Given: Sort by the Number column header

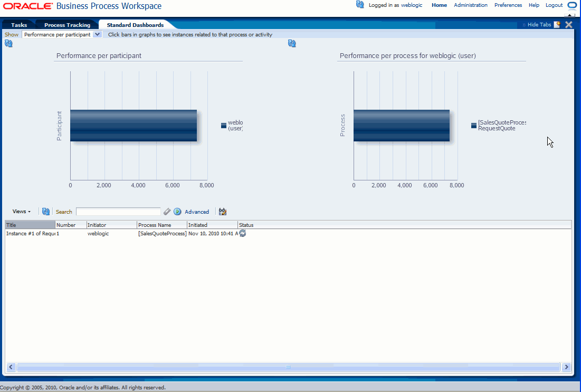Looking at the screenshot, I should click(71, 225).
